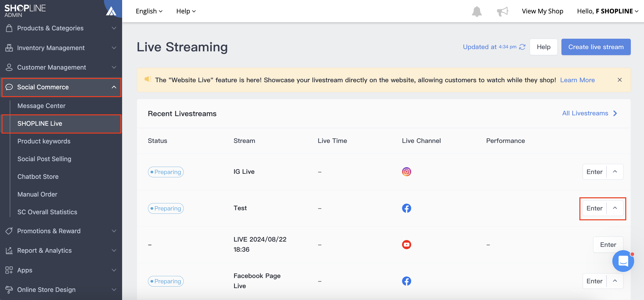Click the Facebook channel icon in Test row
Image resolution: width=644 pixels, height=300 pixels.
click(x=406, y=208)
